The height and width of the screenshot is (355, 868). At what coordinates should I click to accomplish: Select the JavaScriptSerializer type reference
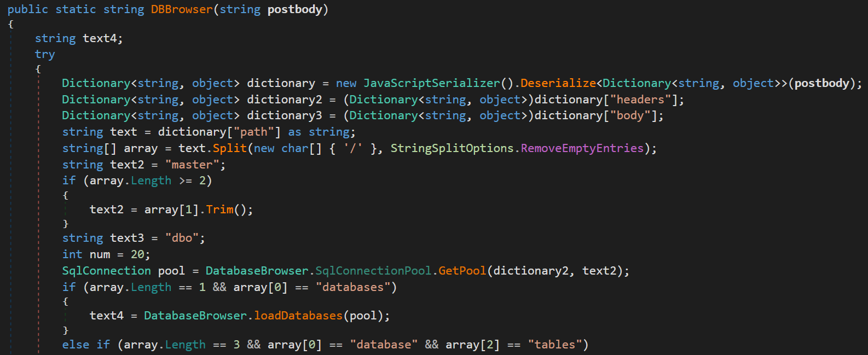[432, 83]
